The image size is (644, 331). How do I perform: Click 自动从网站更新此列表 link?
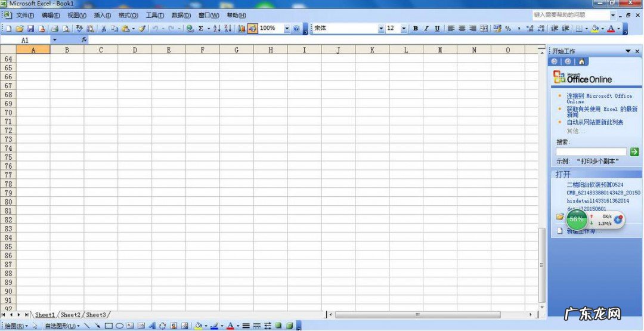coord(595,122)
